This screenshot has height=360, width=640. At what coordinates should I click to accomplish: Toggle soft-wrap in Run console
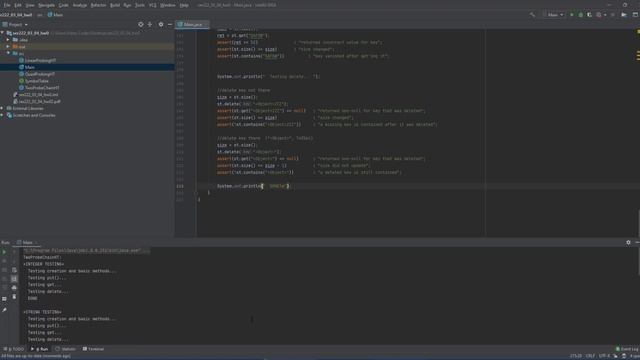tap(14, 270)
